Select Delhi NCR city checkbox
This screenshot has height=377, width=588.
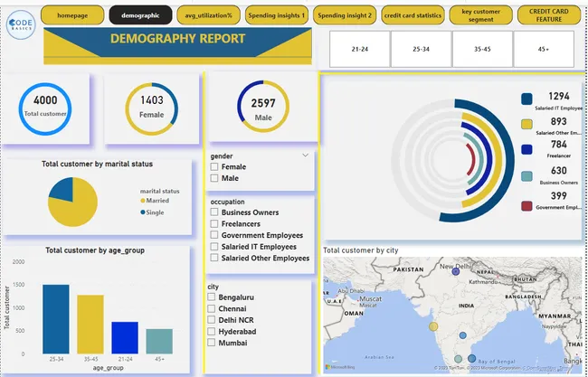tap(212, 320)
